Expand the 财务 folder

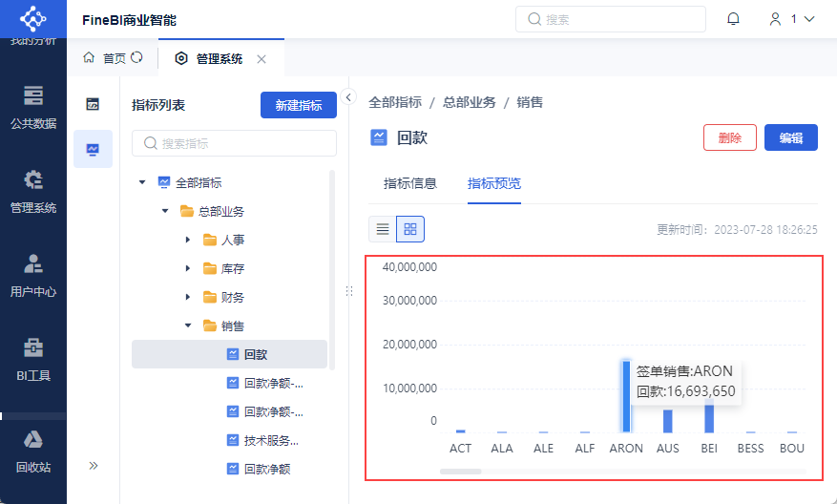coord(188,297)
